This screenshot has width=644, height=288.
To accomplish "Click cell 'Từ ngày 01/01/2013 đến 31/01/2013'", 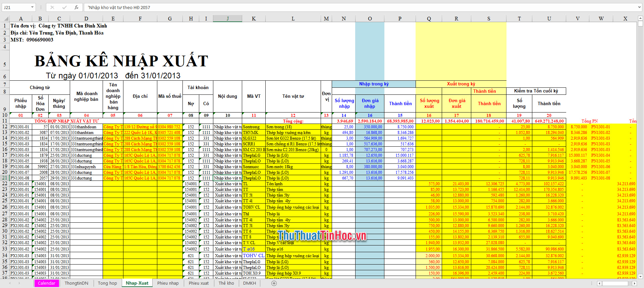I will click(113, 76).
